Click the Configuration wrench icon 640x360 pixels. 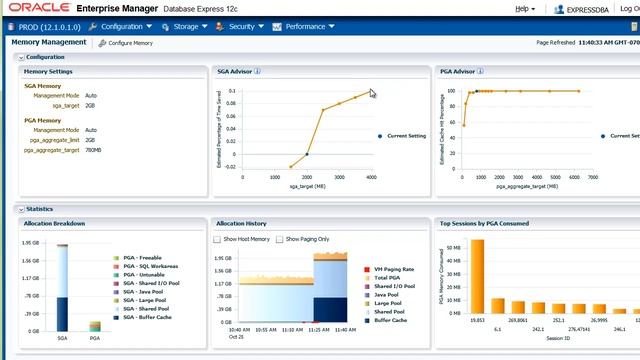(x=93, y=27)
